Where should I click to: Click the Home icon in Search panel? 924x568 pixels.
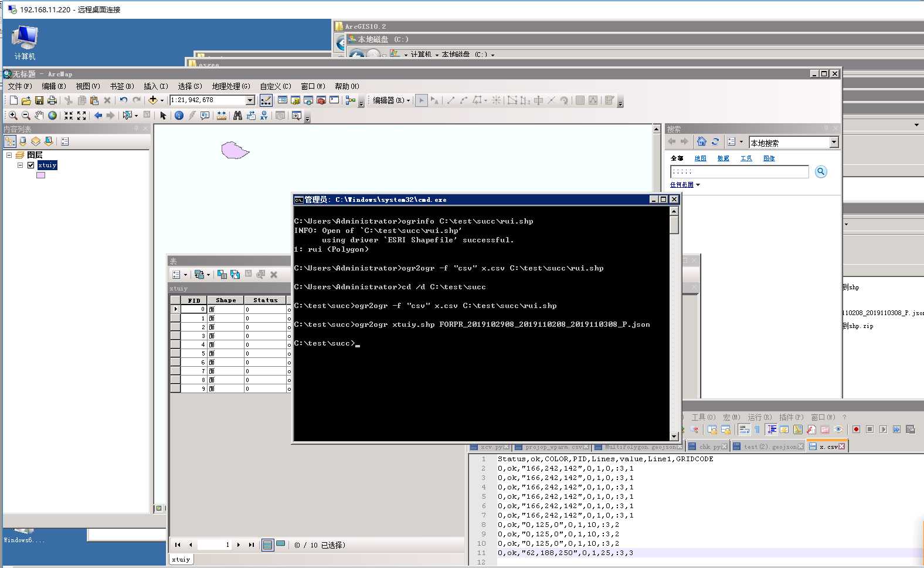(701, 141)
